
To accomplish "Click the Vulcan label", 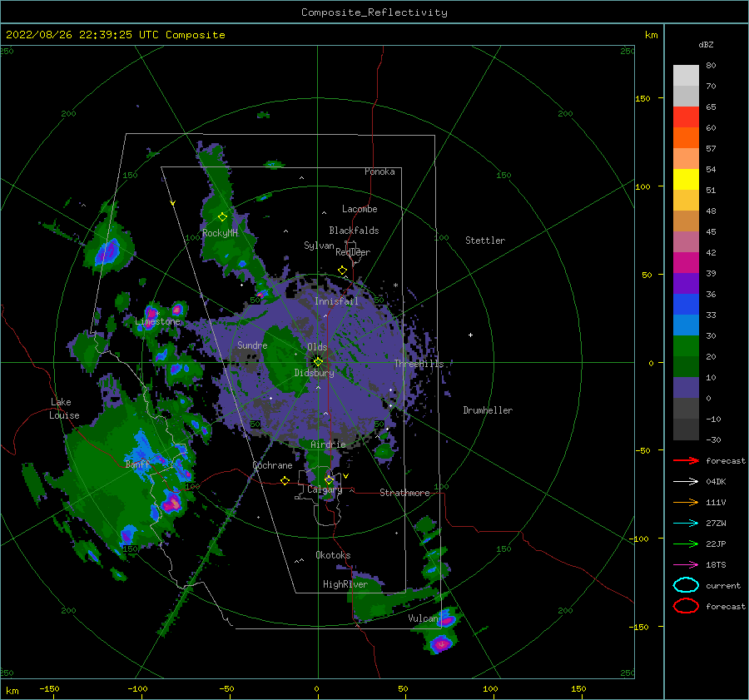I will click(423, 618).
